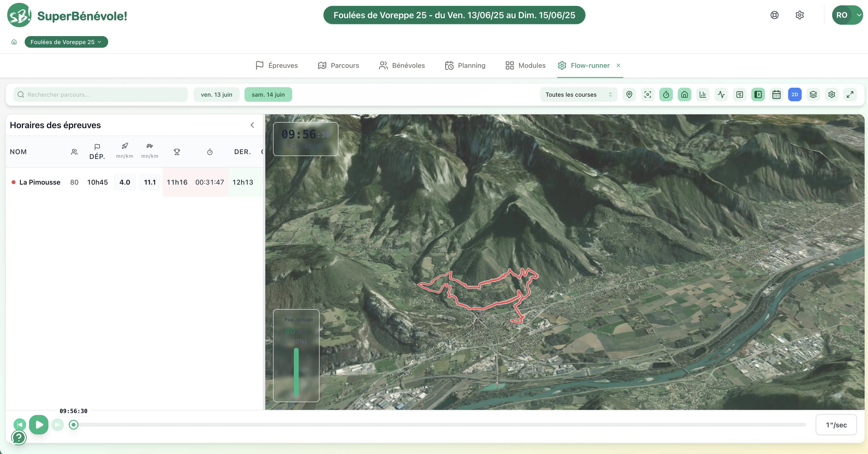Click the timer duration column icon
The image size is (868, 454).
tap(210, 152)
